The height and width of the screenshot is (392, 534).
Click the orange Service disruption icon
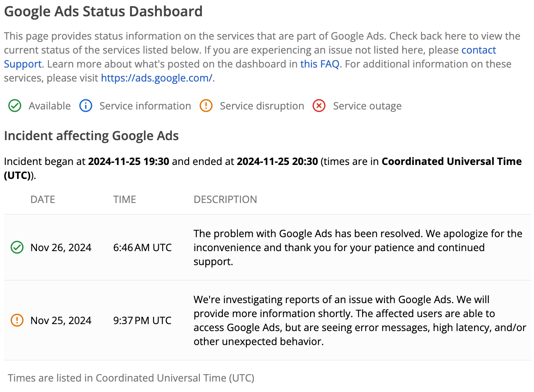(206, 106)
